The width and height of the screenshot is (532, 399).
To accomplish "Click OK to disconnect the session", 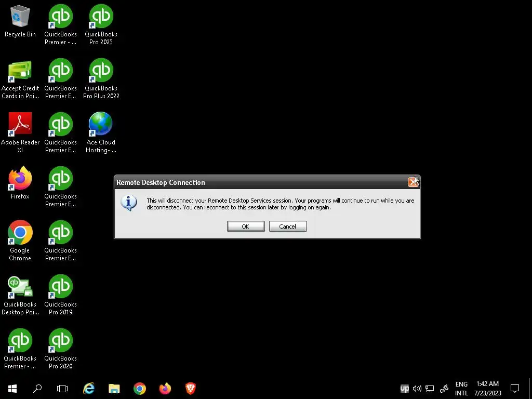I will point(246,227).
